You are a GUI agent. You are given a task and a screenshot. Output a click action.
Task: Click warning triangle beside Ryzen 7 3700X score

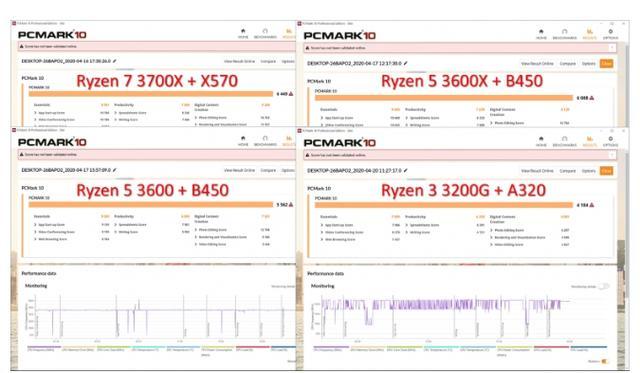click(x=291, y=94)
